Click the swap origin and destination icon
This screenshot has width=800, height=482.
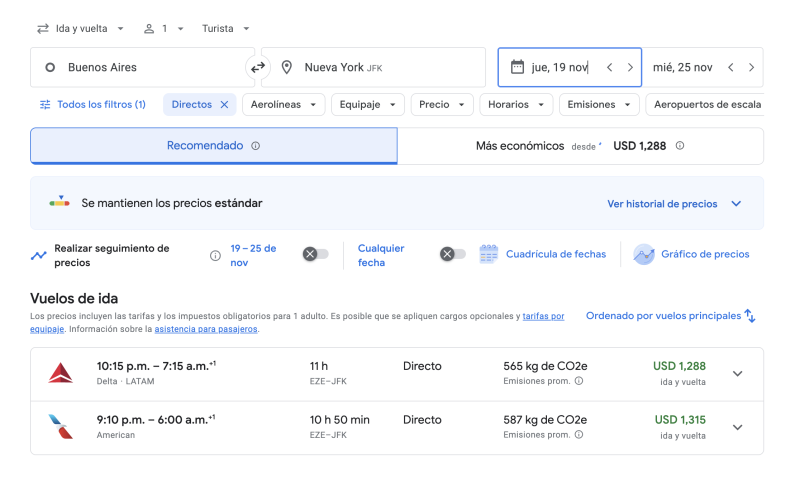pyautogui.click(x=258, y=67)
